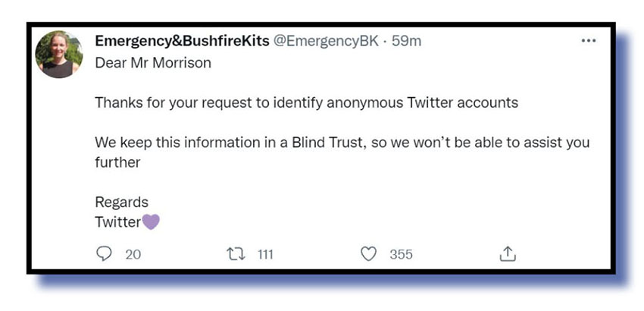Click the reply speech bubble icon
Image resolution: width=644 pixels, height=311 pixels.
105,254
